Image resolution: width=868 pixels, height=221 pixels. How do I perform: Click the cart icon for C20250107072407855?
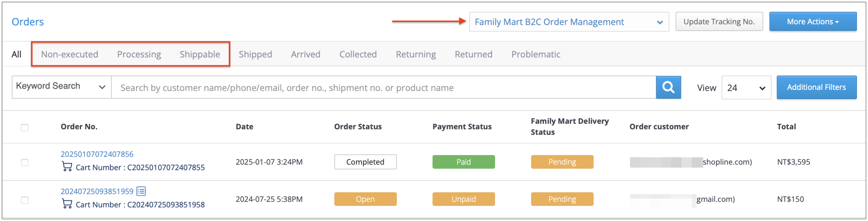click(x=67, y=167)
